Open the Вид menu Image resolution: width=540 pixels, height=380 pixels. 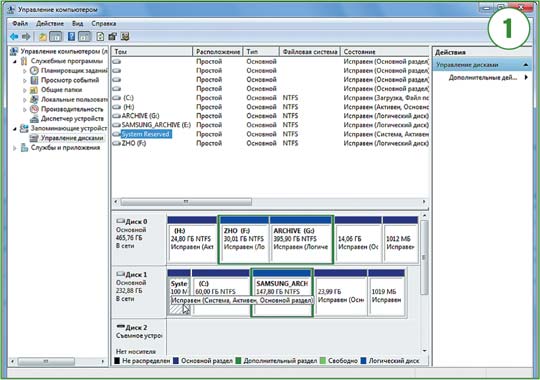[77, 23]
